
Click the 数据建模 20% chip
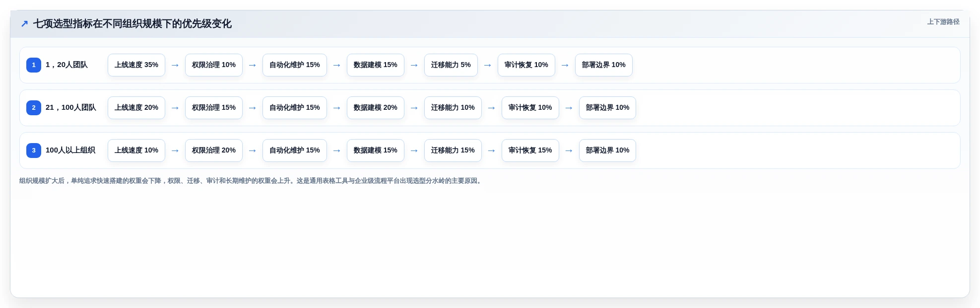coord(376,108)
